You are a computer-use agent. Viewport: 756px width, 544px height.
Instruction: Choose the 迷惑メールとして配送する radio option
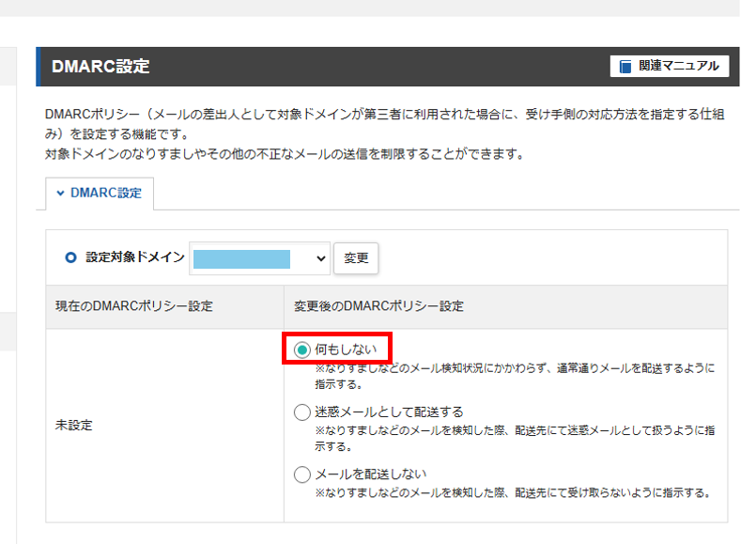301,412
